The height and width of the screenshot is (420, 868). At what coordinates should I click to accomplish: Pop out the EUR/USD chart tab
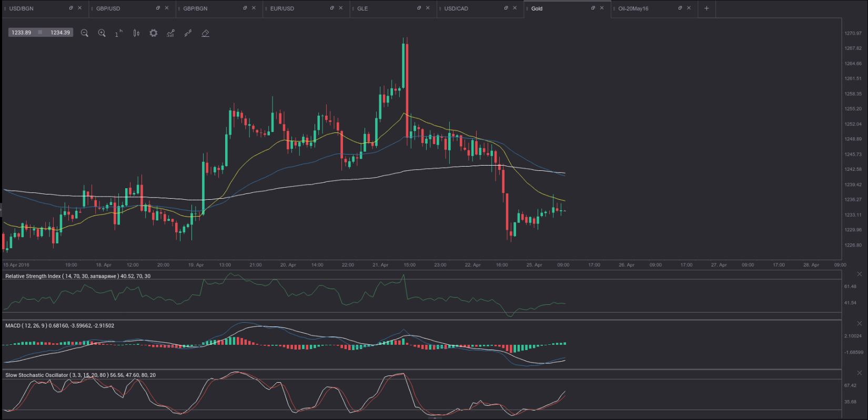tap(332, 8)
